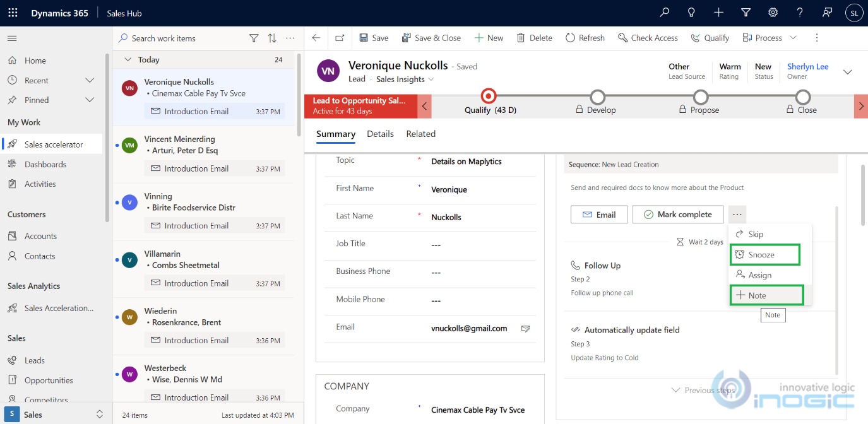Open Sales accelerator in navigation
This screenshot has width=868, height=424.
(53, 144)
